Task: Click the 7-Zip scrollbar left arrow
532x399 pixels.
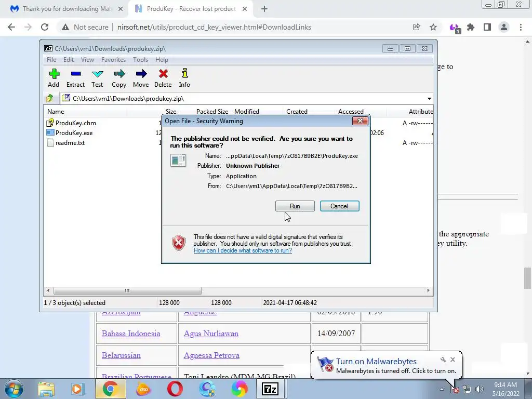Action: pyautogui.click(x=48, y=290)
